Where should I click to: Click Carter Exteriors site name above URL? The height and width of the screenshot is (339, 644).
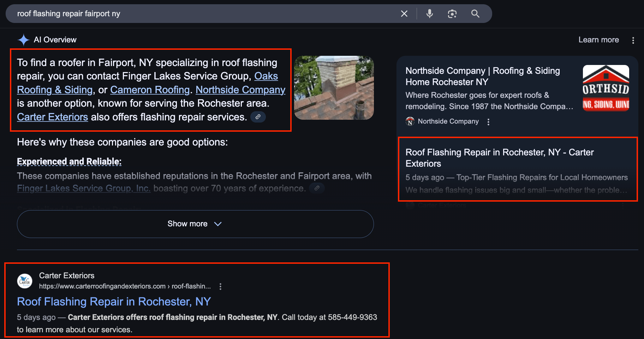coord(67,276)
